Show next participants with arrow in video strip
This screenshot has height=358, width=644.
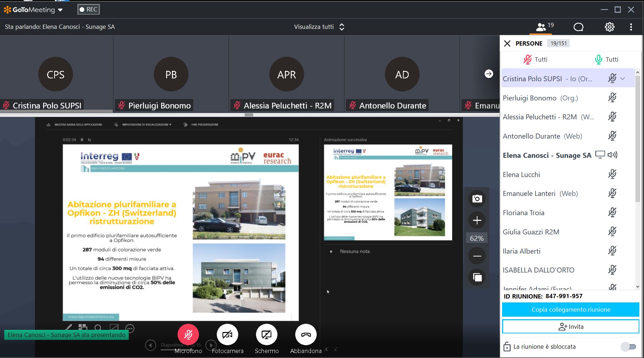[489, 74]
